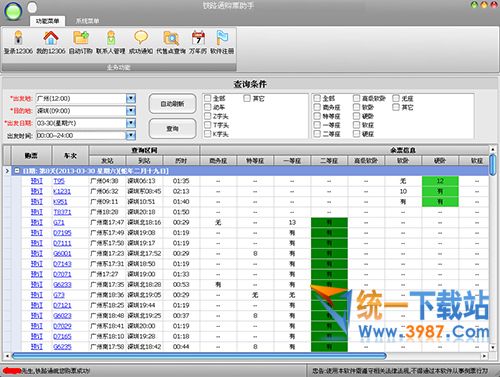Image resolution: width=500 pixels, height=377 pixels.
Task: Click the 自动刷新 auto refresh button
Action: point(172,104)
